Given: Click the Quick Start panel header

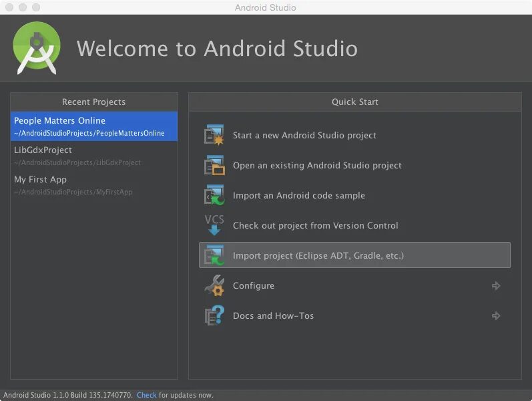Looking at the screenshot, I should [355, 102].
